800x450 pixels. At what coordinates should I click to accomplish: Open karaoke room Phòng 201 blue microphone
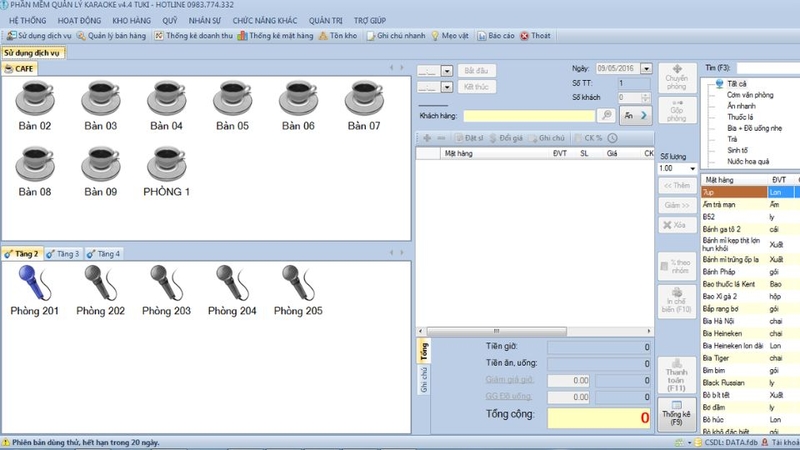point(35,284)
